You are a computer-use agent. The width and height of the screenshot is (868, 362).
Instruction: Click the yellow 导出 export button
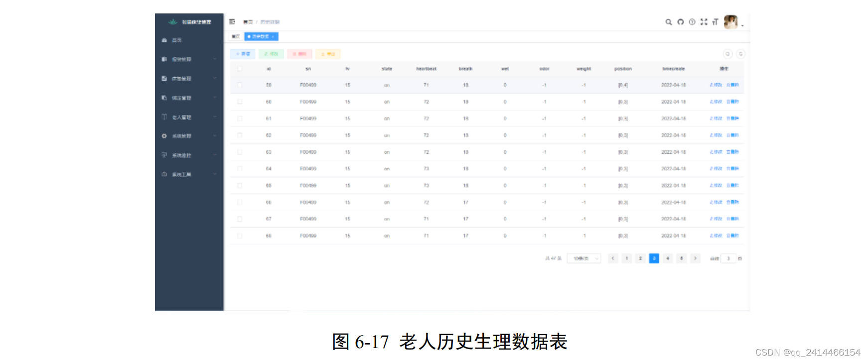328,54
